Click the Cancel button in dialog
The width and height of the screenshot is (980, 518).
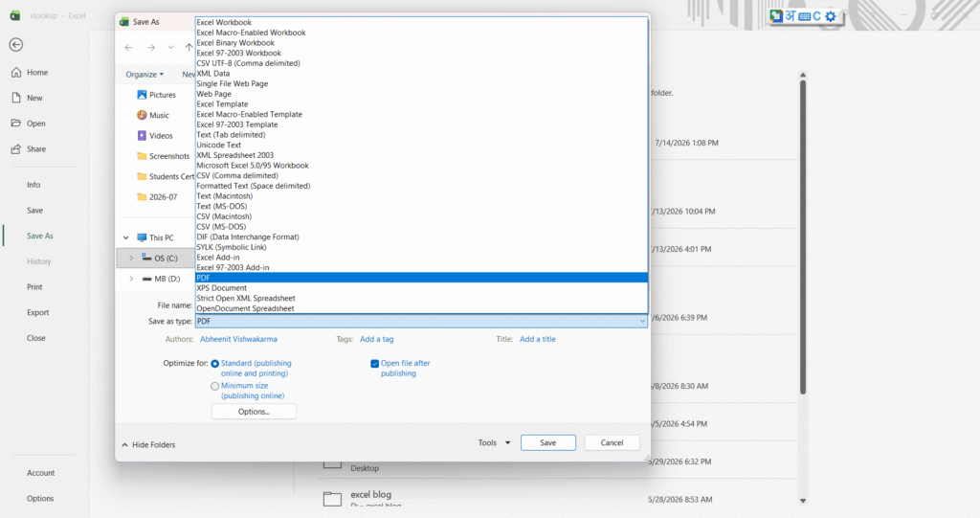pyautogui.click(x=612, y=443)
